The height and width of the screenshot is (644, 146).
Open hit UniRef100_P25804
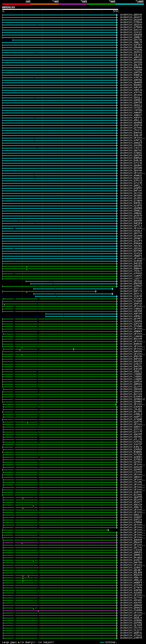pyautogui.click(x=131, y=22)
